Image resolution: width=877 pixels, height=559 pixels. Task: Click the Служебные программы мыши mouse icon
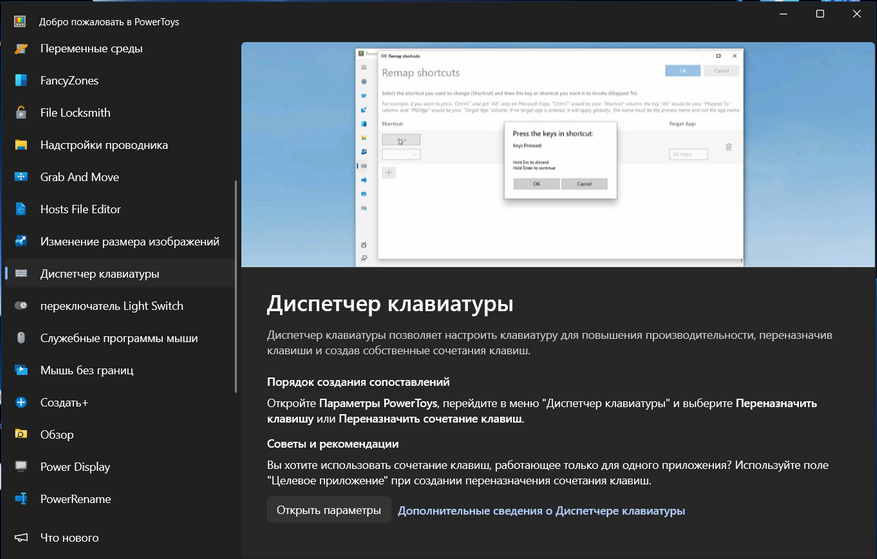coord(21,338)
